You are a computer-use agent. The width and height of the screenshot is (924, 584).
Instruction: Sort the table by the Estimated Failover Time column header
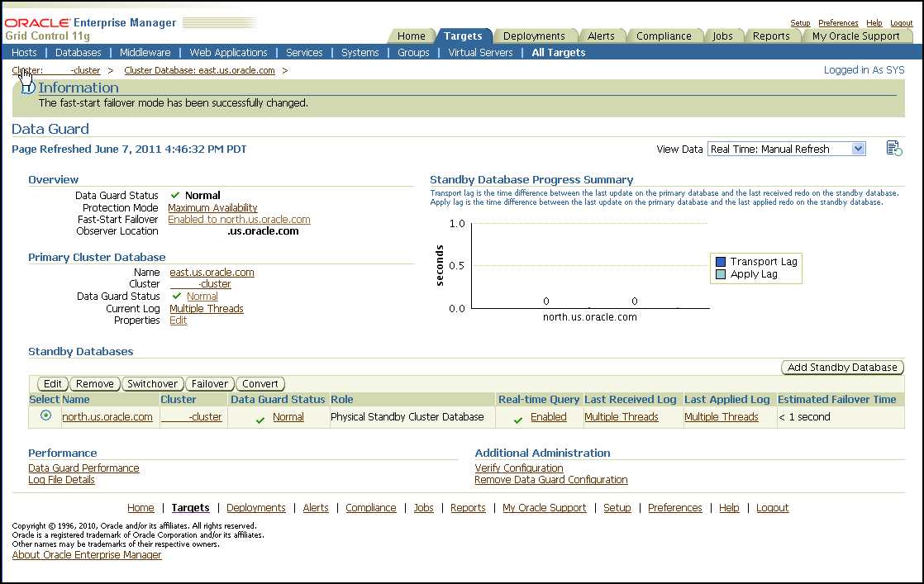[836, 399]
